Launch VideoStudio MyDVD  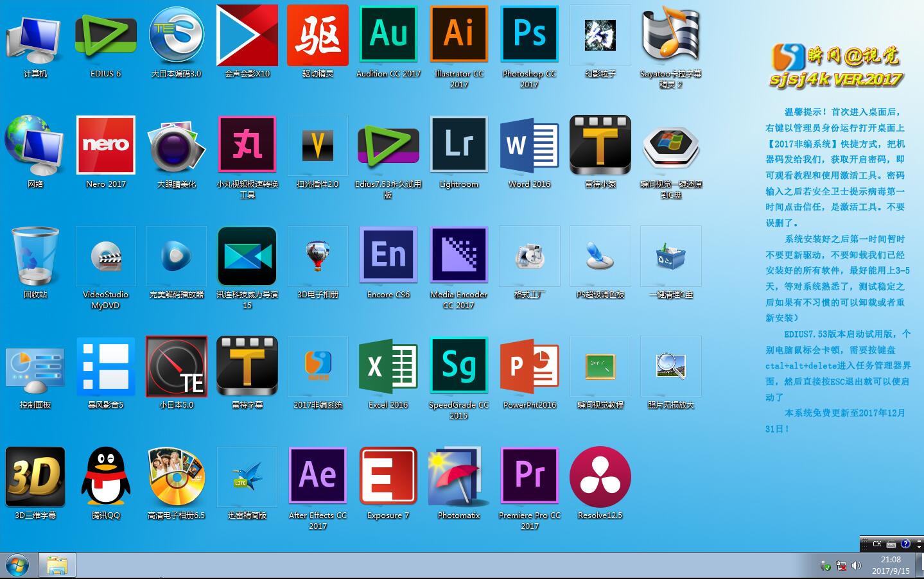[x=106, y=256]
